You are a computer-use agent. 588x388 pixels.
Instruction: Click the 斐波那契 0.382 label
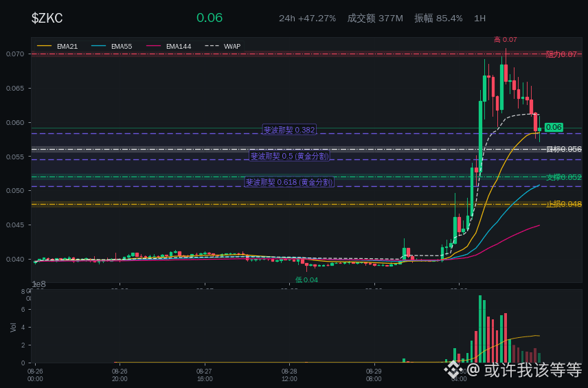289,130
